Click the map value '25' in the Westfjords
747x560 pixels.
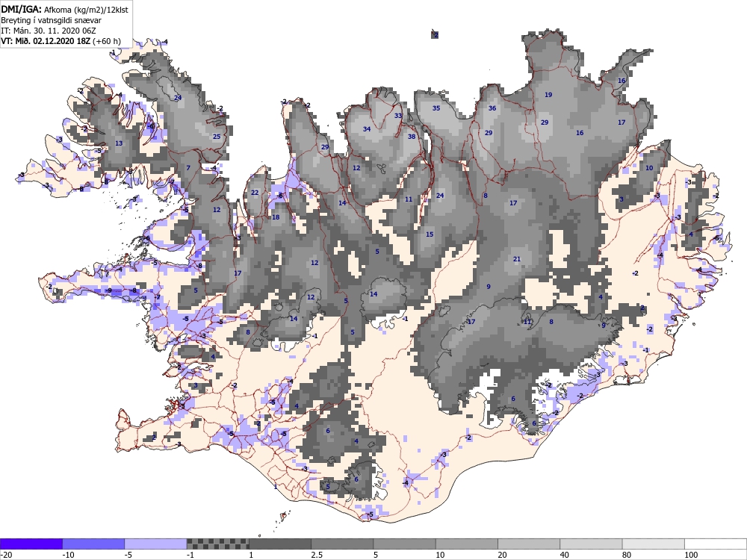pyautogui.click(x=217, y=137)
